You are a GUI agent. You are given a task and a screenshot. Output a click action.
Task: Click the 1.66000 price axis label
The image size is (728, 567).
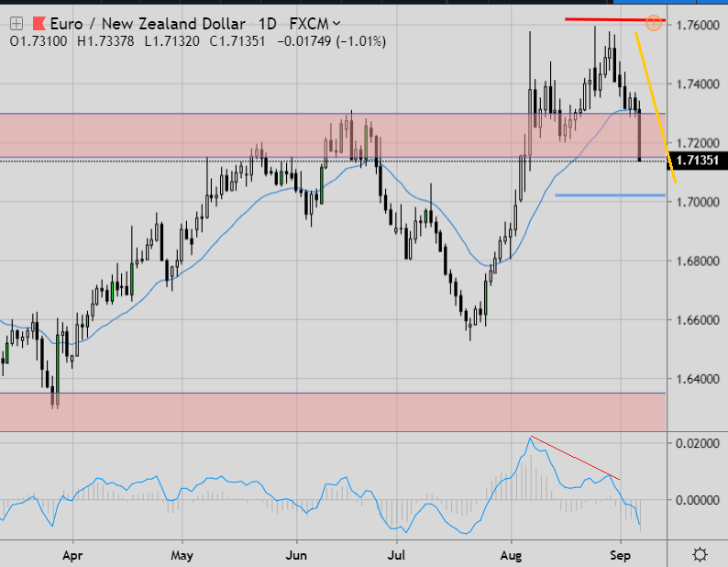[698, 320]
